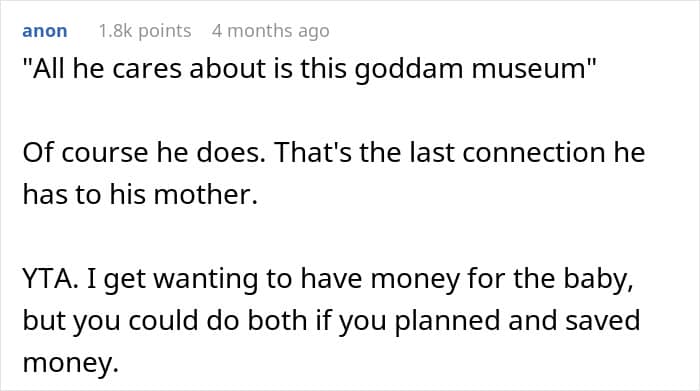Open the 4 months ago timestamp permalink

pos(271,31)
